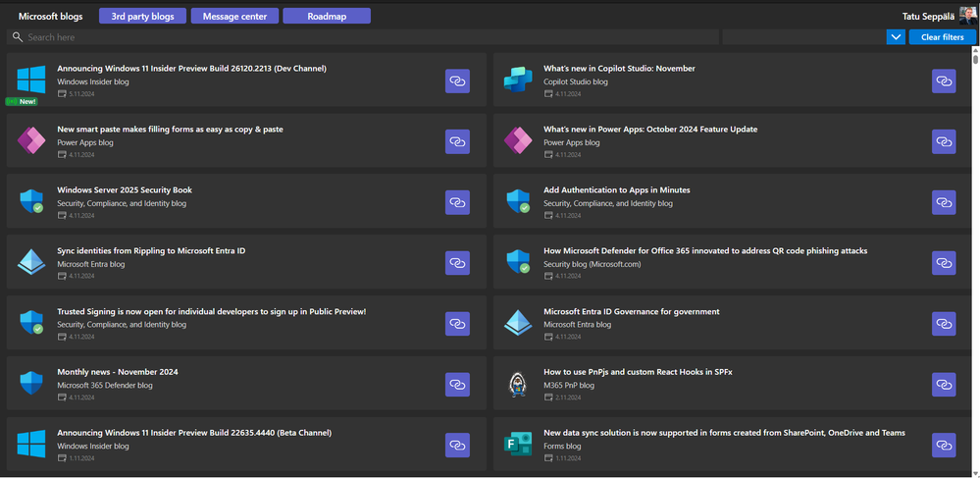Open Windows Server 2025 Security Book article
The height and width of the screenshot is (478, 980).
pyautogui.click(x=125, y=189)
